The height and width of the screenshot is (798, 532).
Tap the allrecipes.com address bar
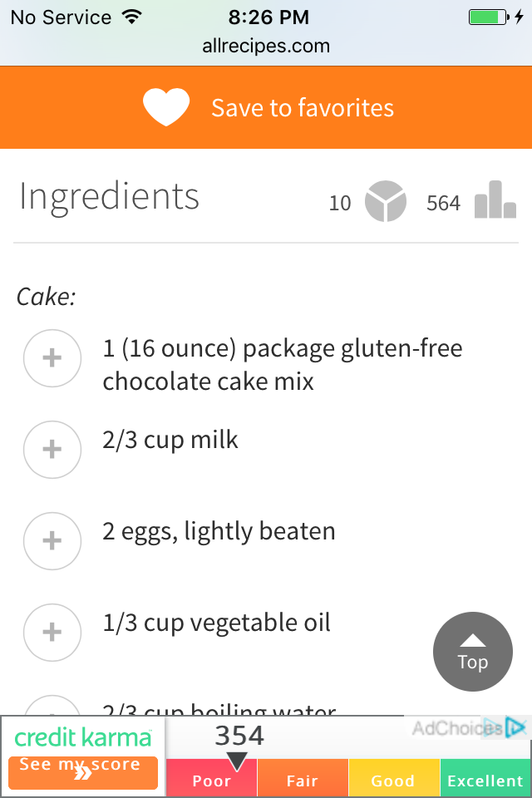click(x=266, y=47)
